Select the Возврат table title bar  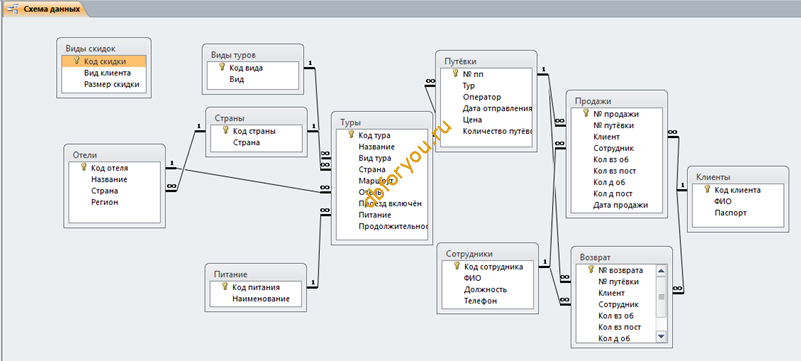pos(621,257)
